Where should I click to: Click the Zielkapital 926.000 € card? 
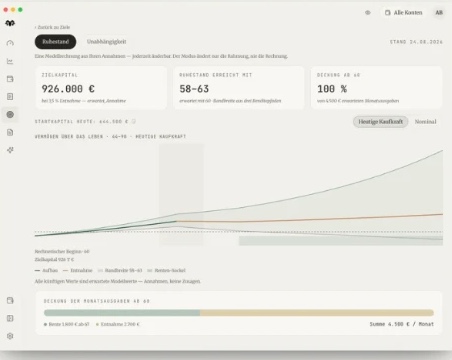tap(101, 88)
